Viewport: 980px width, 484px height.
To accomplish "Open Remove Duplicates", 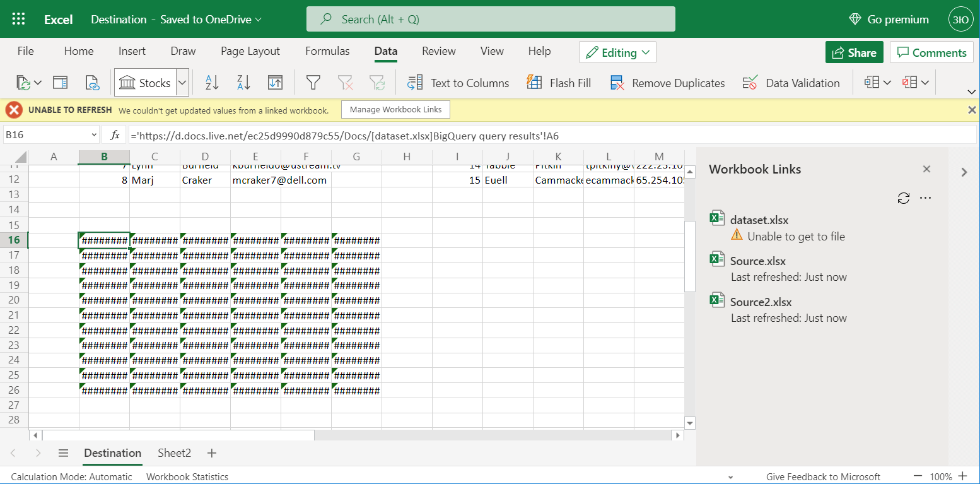I will [x=667, y=82].
